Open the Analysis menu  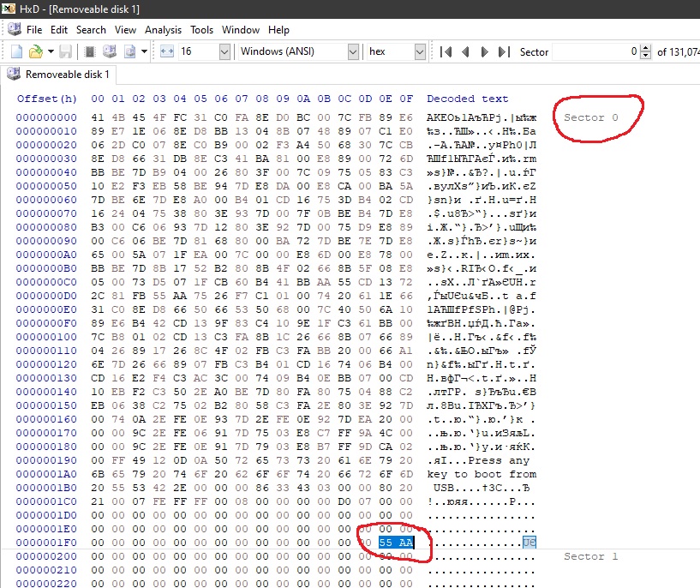click(163, 29)
